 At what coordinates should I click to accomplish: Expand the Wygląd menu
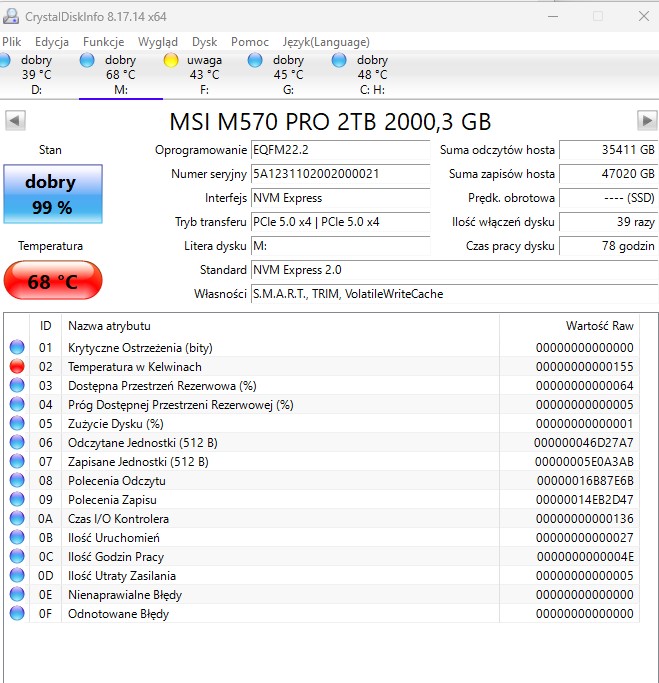pyautogui.click(x=158, y=42)
